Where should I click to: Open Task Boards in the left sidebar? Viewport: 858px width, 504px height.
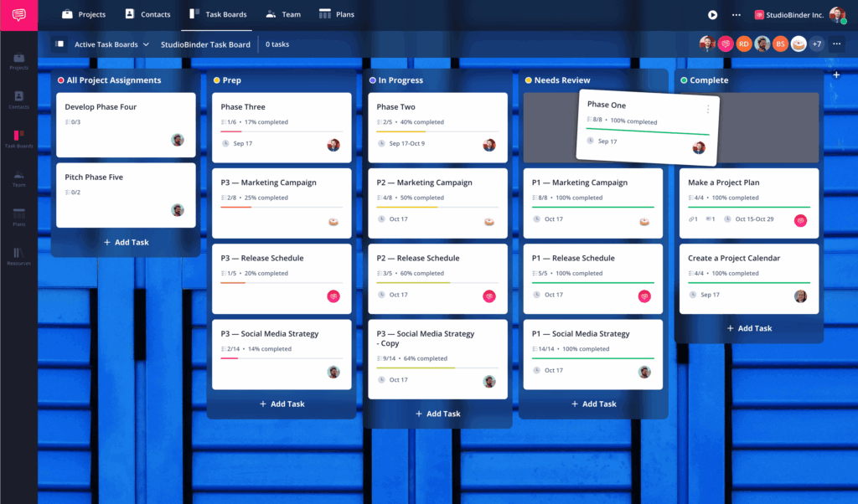point(18,139)
